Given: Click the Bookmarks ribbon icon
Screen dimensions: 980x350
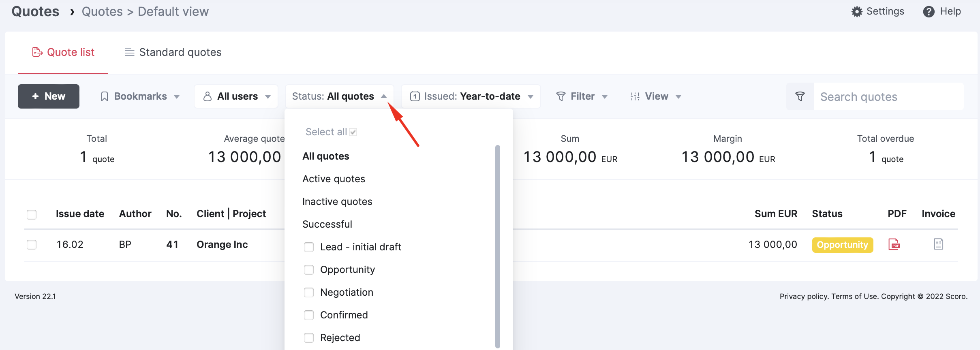Looking at the screenshot, I should pos(105,96).
